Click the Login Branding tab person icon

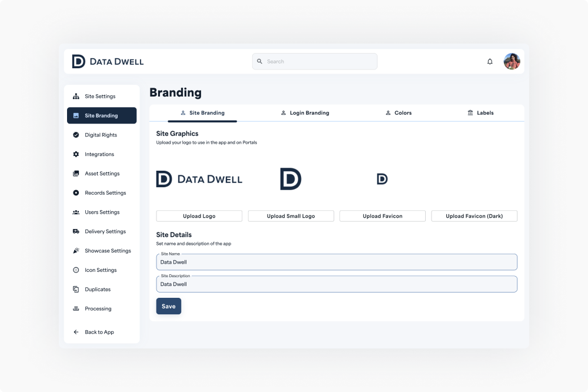(283, 112)
